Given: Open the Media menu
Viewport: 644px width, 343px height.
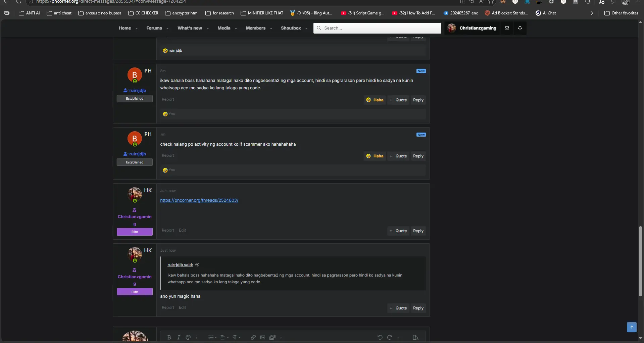Looking at the screenshot, I should pos(224,28).
